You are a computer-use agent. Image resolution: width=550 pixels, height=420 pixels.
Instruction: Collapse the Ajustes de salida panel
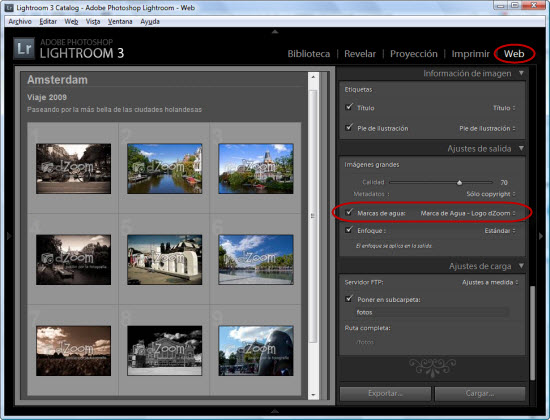point(522,148)
